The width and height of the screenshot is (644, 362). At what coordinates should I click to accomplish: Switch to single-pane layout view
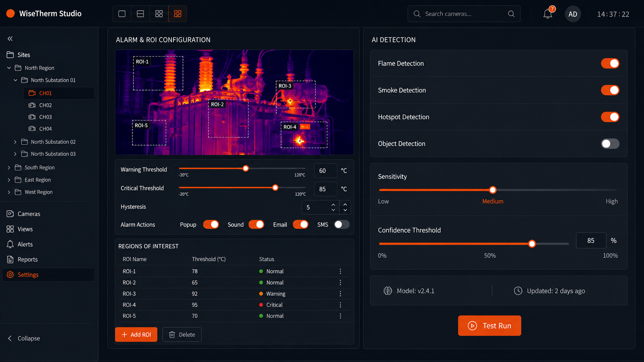122,14
